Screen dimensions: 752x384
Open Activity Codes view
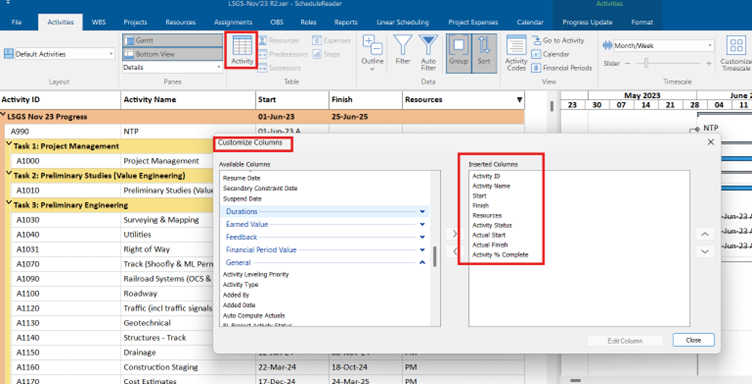click(516, 53)
